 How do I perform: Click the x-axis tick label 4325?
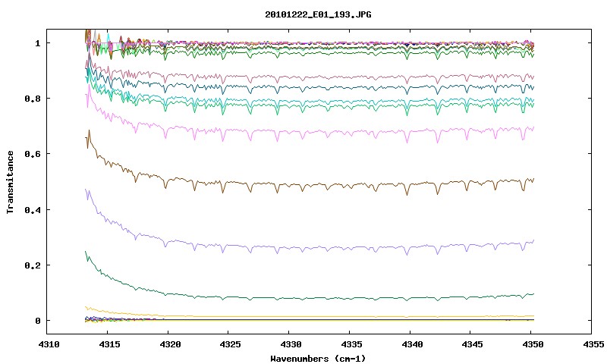coord(231,344)
